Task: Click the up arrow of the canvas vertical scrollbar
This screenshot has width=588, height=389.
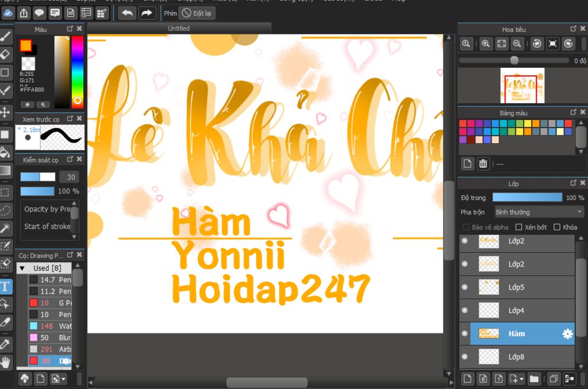Action: pos(449,37)
